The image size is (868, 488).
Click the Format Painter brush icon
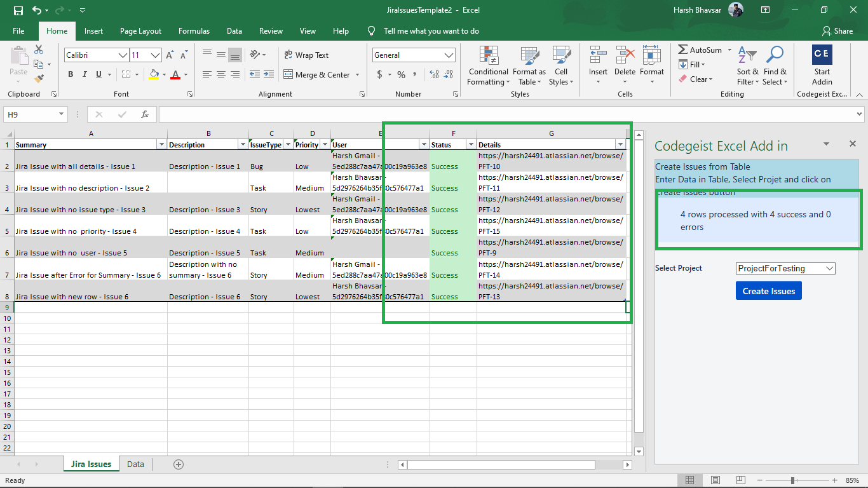pyautogui.click(x=39, y=79)
